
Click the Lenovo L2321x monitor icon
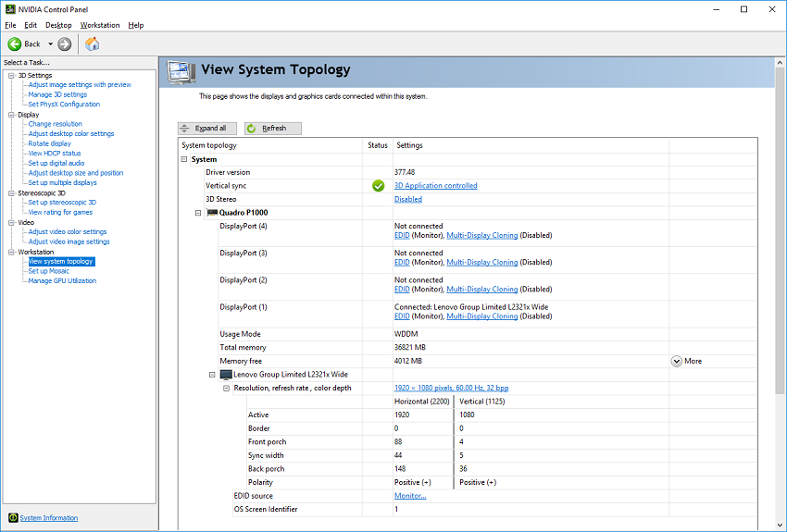pyautogui.click(x=226, y=375)
